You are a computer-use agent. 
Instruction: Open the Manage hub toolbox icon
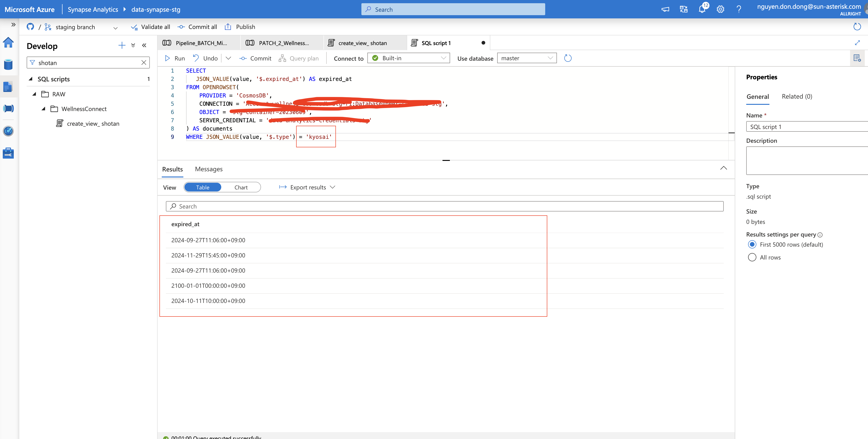coord(8,153)
